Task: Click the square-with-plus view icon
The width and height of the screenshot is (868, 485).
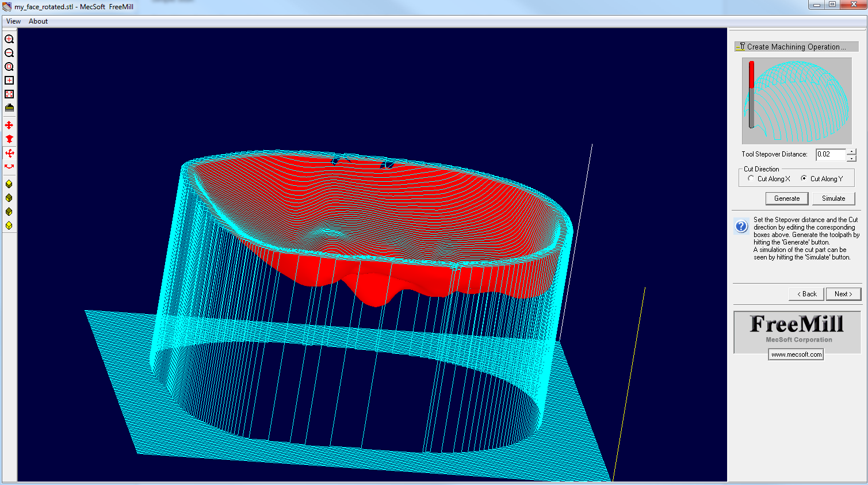Action: click(9, 81)
